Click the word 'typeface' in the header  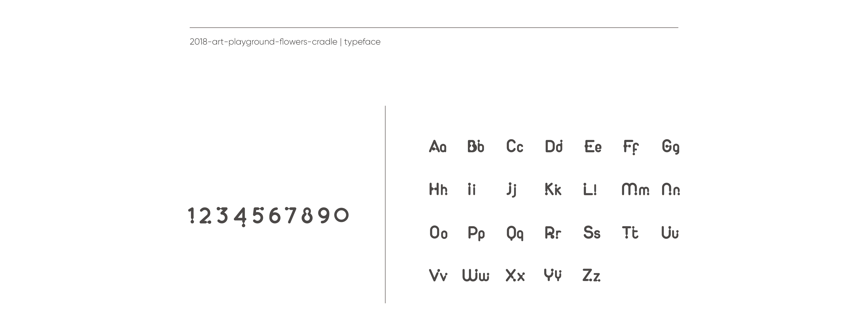pyautogui.click(x=362, y=42)
